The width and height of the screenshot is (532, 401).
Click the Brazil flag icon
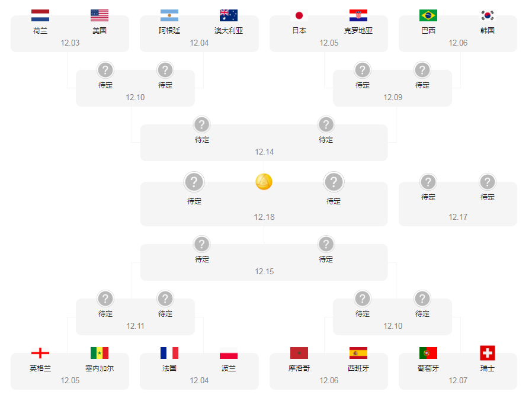pos(428,15)
